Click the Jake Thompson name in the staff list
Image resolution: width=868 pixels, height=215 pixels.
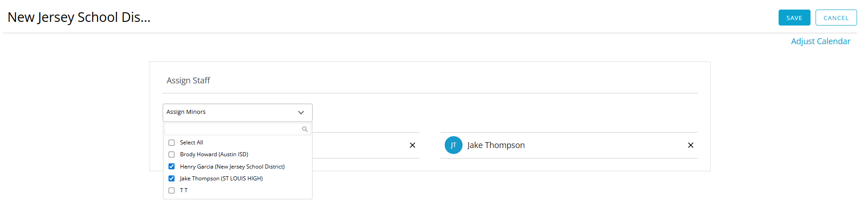tap(496, 145)
